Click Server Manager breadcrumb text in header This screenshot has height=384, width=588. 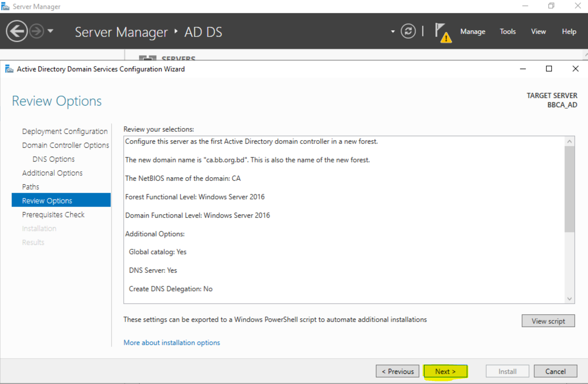[121, 32]
